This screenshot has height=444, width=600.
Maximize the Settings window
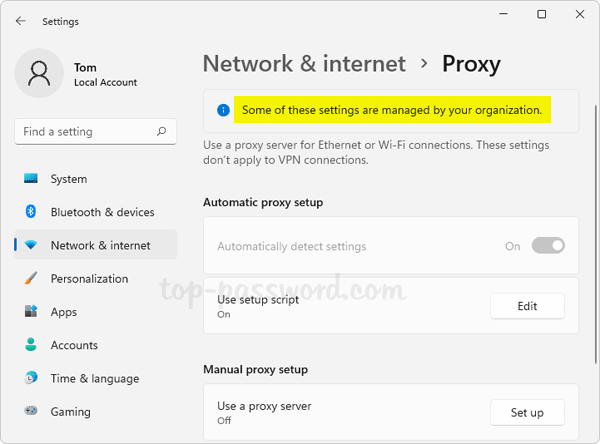541,15
